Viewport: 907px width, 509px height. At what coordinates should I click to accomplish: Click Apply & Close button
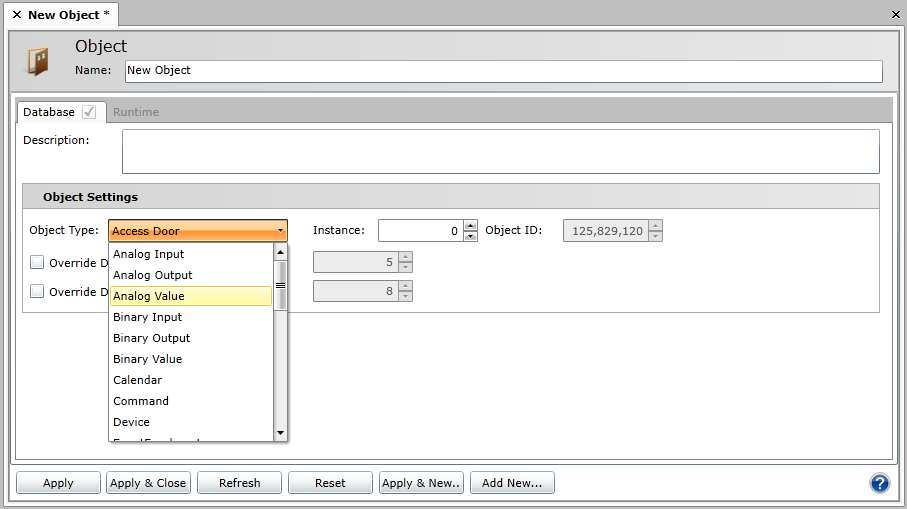click(x=148, y=483)
